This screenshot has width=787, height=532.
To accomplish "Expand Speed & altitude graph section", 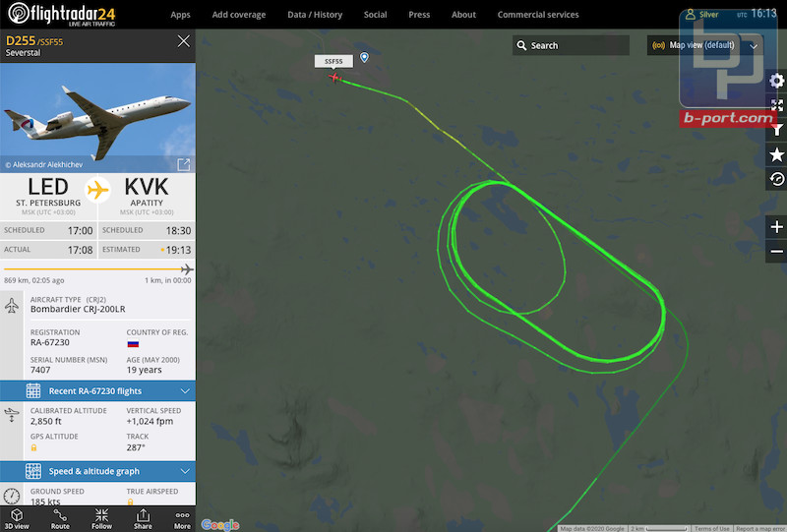I will coord(97,471).
